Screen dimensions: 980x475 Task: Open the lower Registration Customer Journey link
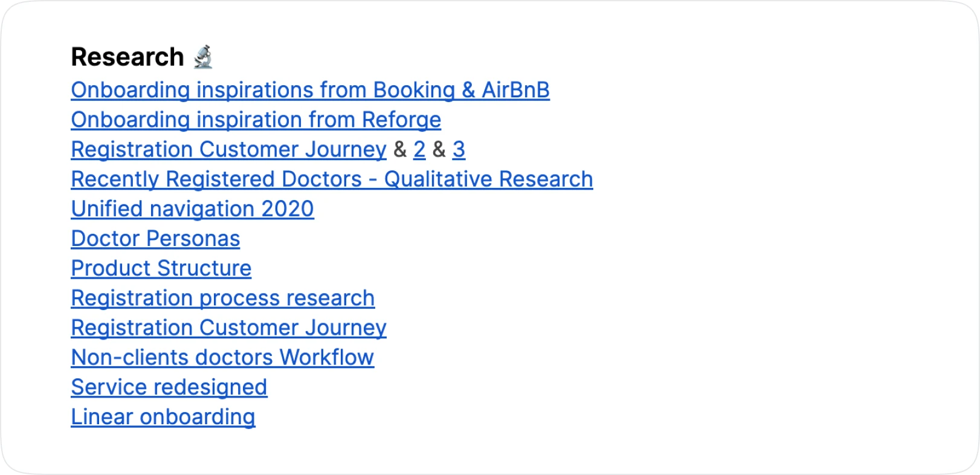(x=228, y=327)
